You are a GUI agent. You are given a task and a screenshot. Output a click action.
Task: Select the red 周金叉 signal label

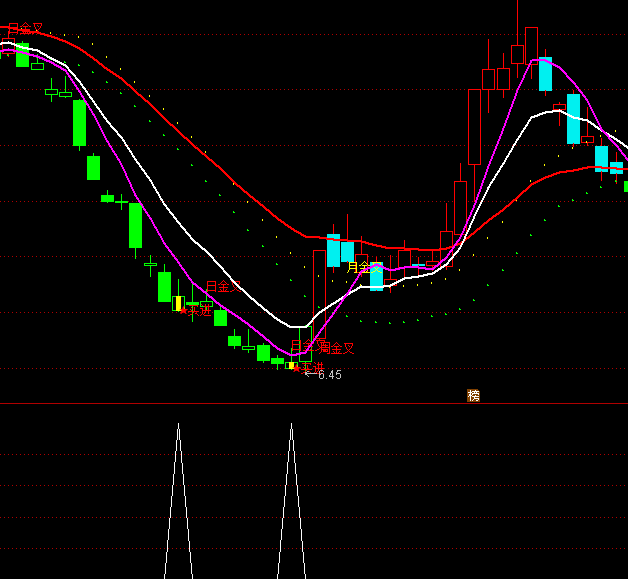(336, 348)
